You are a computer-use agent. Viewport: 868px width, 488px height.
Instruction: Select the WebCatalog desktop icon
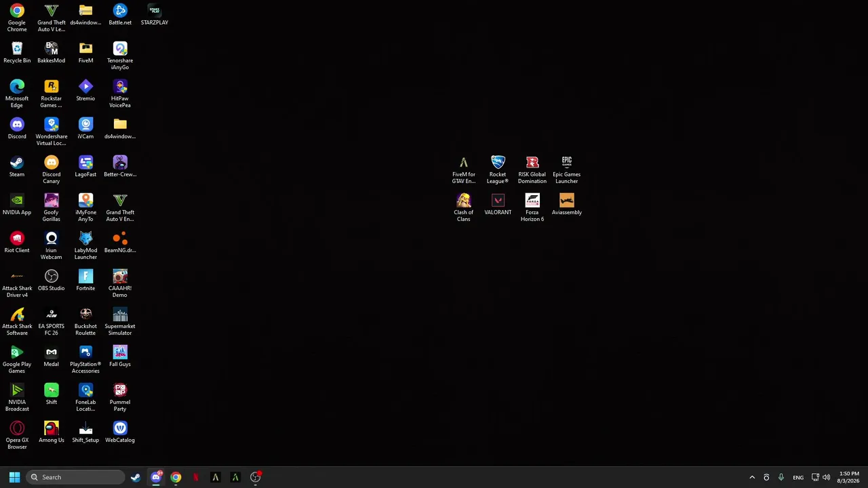click(x=120, y=432)
